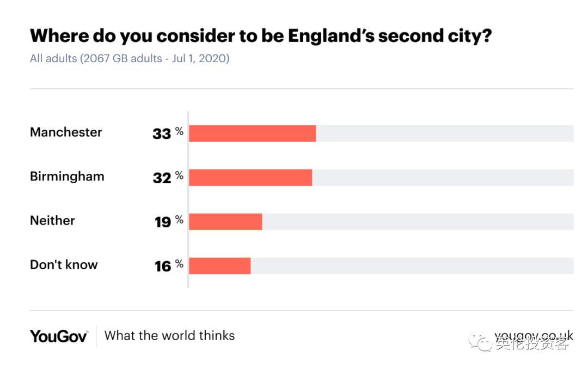Click the Manchester row label
The image size is (588, 369).
[66, 132]
